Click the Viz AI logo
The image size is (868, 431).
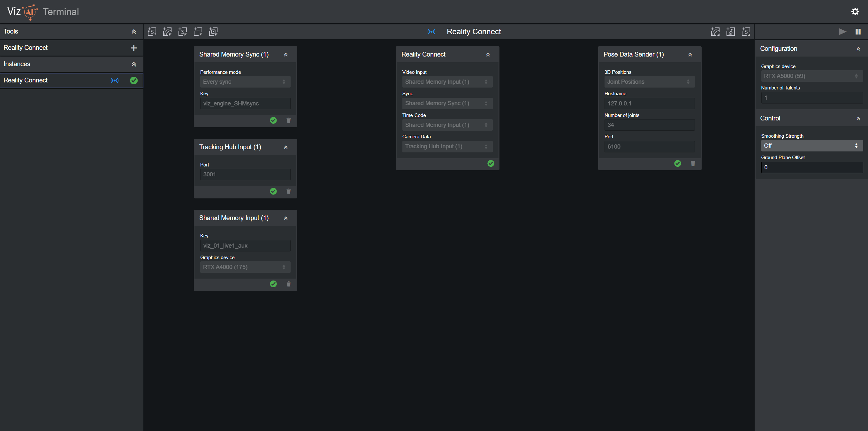tap(23, 12)
